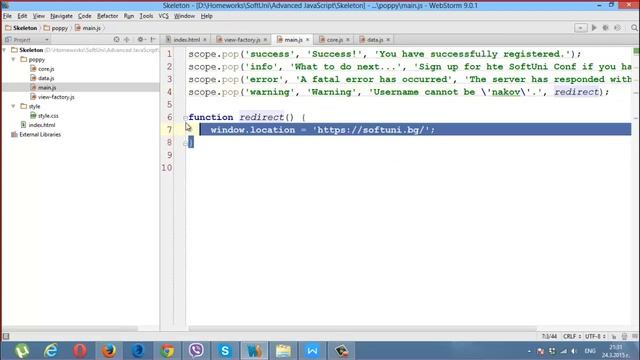Toggle read-only lock icon in status bar
The height and width of the screenshot is (360, 640).
tap(614, 336)
